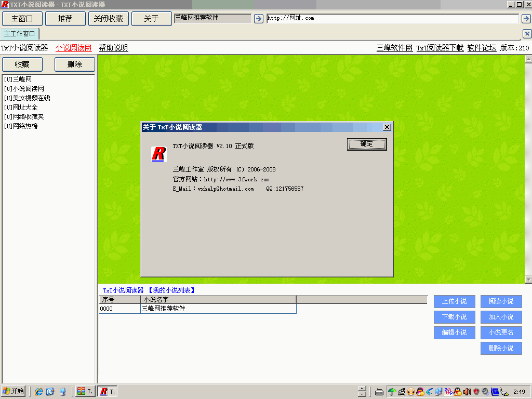Open Internet Explorer from quick launch
This screenshot has height=399, width=532.
[x=39, y=392]
